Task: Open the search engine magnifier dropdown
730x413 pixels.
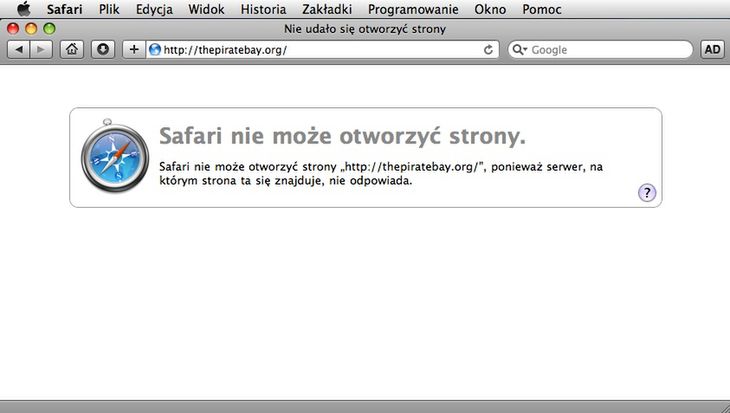Action: pyautogui.click(x=519, y=49)
